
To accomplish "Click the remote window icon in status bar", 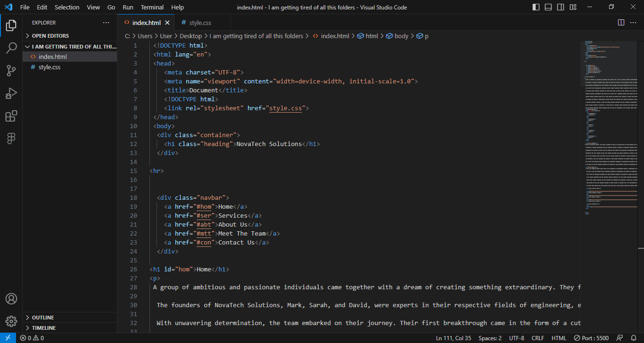I will (8, 338).
